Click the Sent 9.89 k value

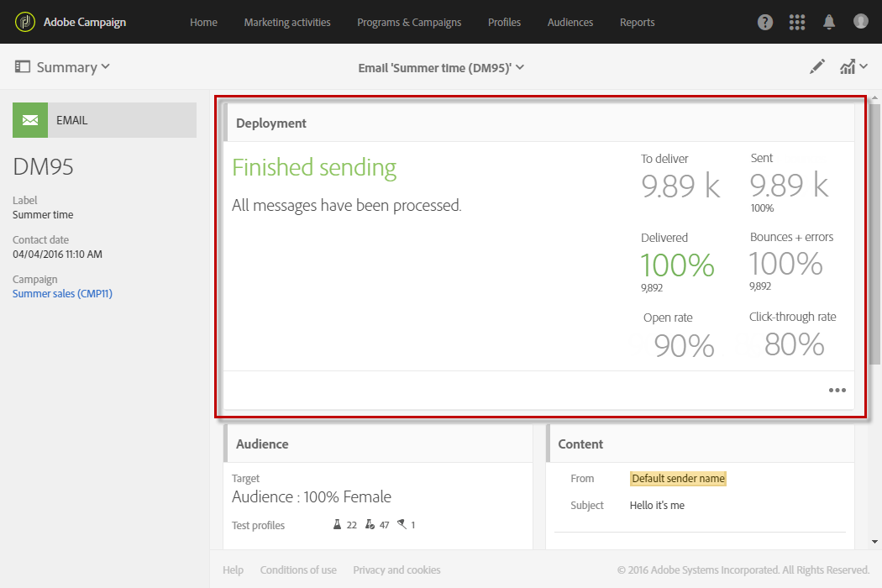[790, 185]
